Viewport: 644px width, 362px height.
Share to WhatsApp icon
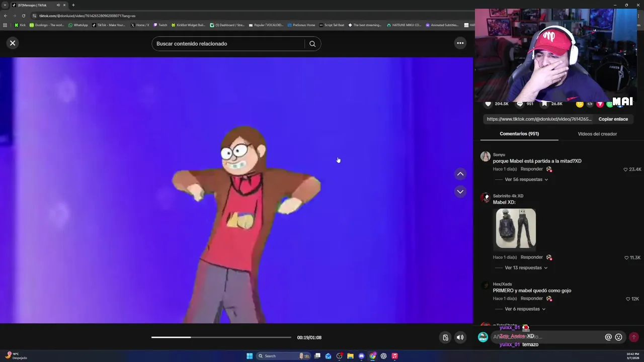609,104
